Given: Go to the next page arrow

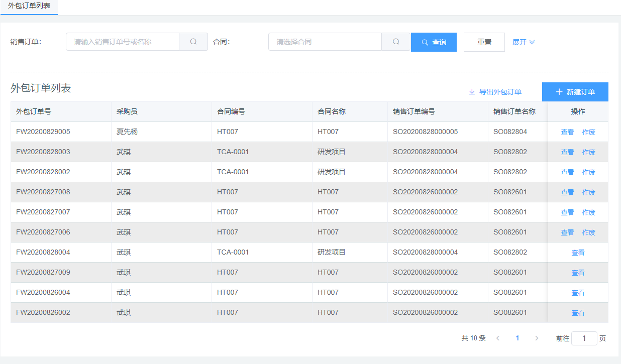Looking at the screenshot, I should point(537,338).
